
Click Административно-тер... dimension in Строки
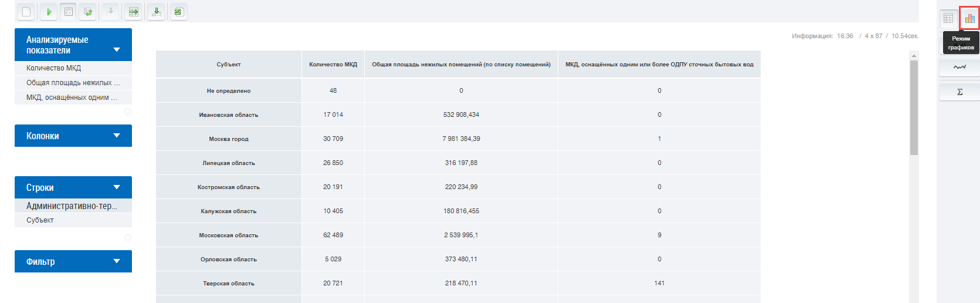tap(73, 206)
